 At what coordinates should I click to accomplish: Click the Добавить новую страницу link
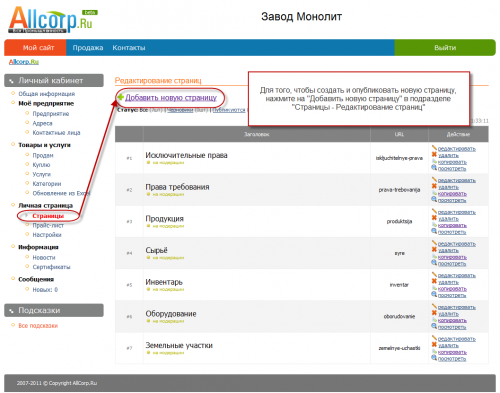point(171,98)
